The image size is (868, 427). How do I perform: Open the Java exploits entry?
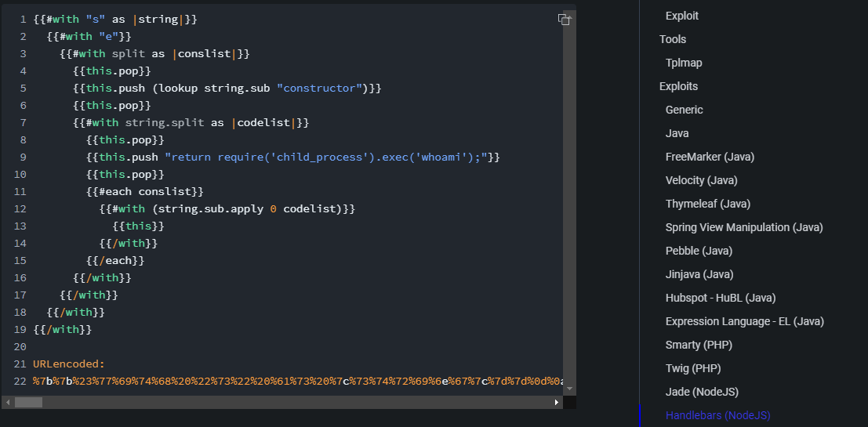(x=677, y=133)
